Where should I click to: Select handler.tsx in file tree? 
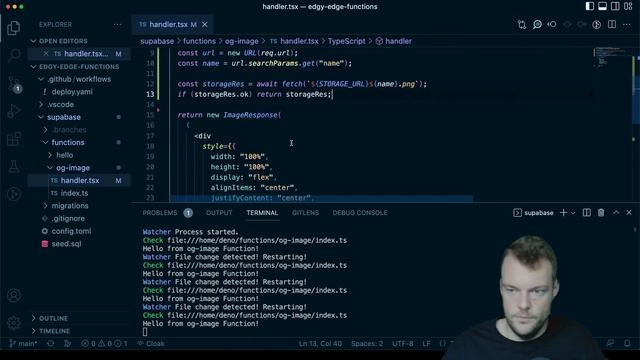coord(80,180)
